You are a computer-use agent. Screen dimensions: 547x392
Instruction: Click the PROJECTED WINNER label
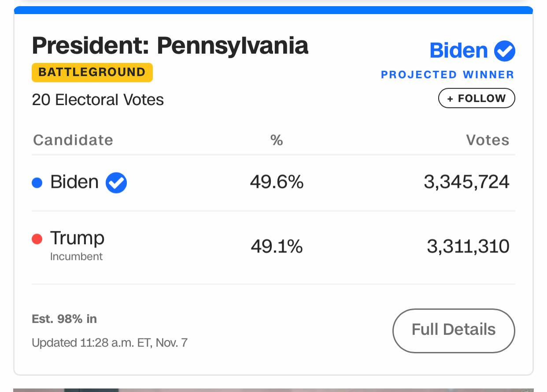[x=447, y=75]
